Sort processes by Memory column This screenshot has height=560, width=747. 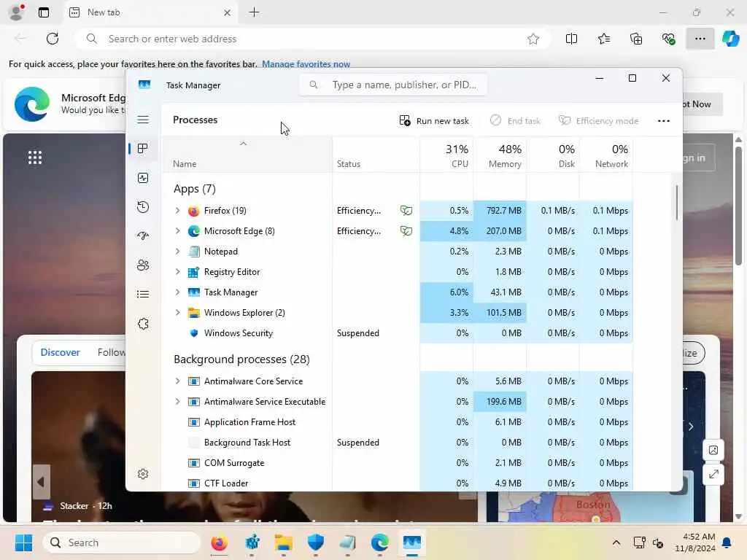click(500, 155)
